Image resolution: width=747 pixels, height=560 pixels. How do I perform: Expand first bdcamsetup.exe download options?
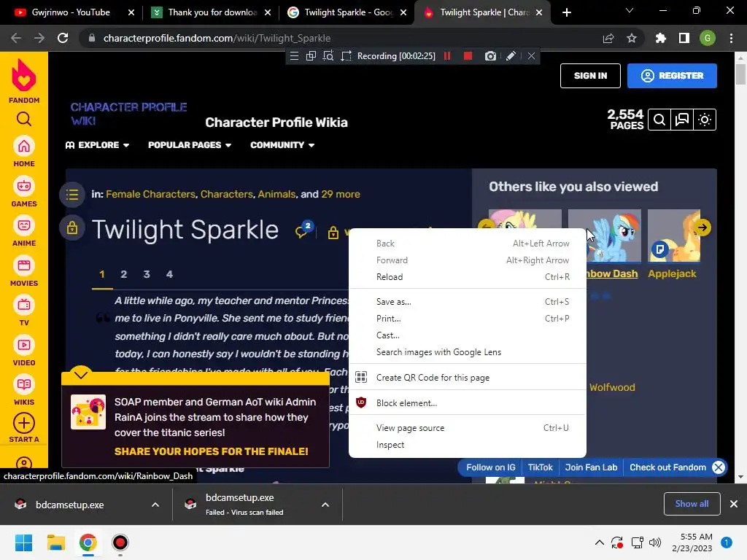(x=155, y=505)
